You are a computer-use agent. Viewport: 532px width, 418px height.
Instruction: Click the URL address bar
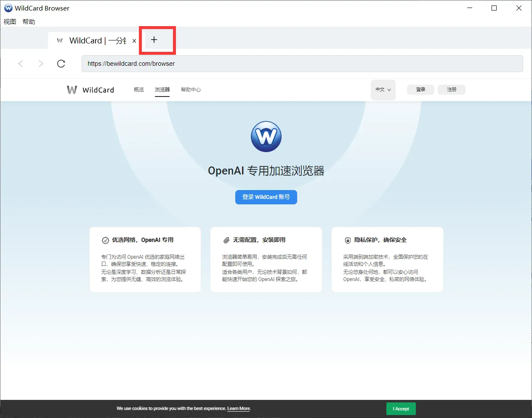pyautogui.click(x=302, y=64)
